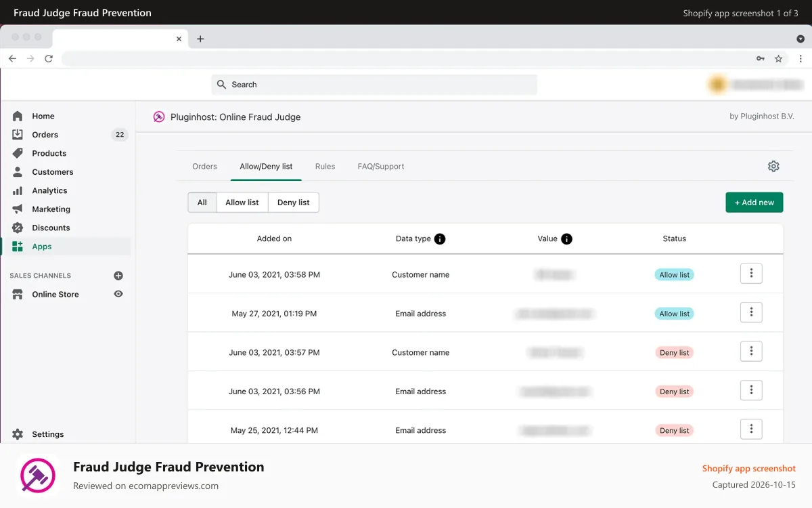Click the Search input field

tap(374, 85)
